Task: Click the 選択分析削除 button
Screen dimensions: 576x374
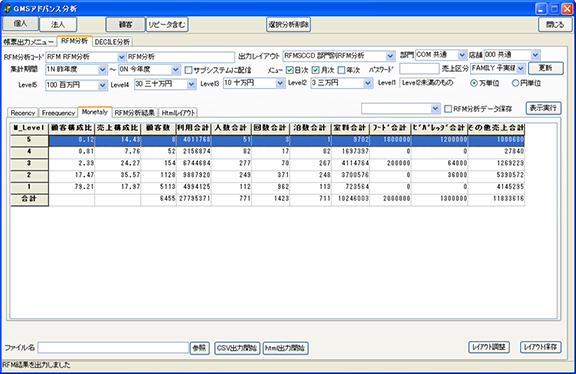Action: (288, 25)
